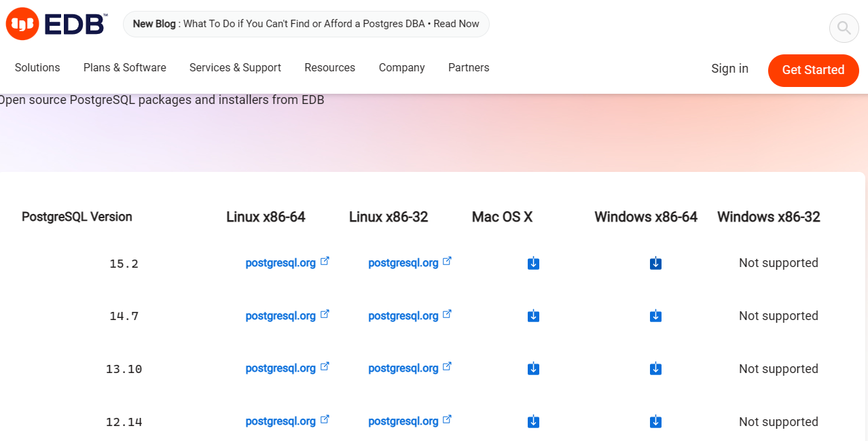This screenshot has width=868, height=441.
Task: Click Sign in
Action: tap(730, 69)
